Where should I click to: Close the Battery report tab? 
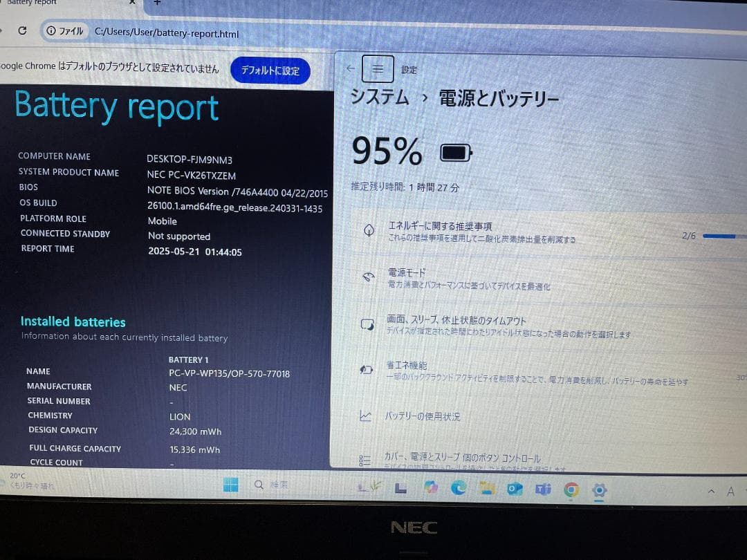[132, 2]
